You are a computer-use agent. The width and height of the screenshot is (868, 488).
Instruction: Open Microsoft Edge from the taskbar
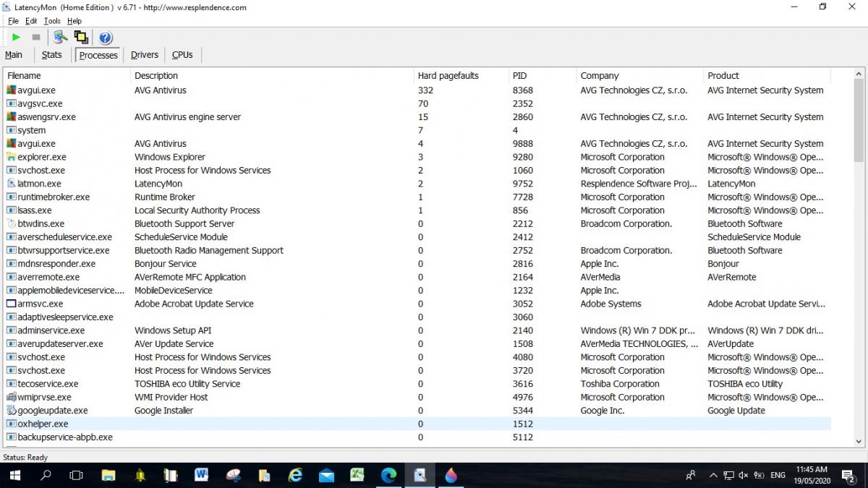click(389, 475)
